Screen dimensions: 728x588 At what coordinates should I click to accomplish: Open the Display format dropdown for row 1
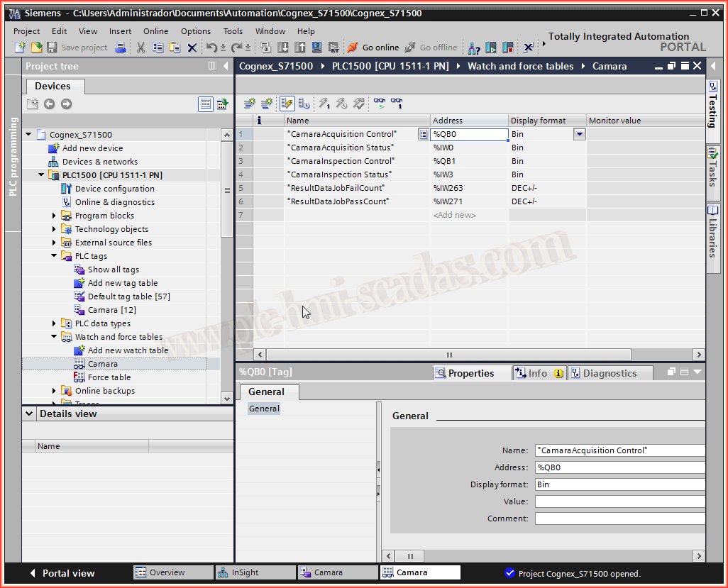580,134
